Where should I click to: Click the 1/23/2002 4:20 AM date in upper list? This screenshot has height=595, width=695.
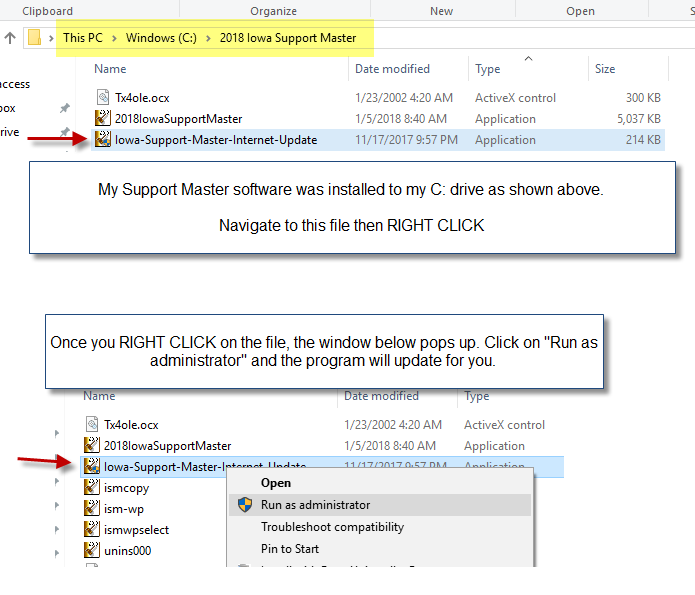coord(404,98)
